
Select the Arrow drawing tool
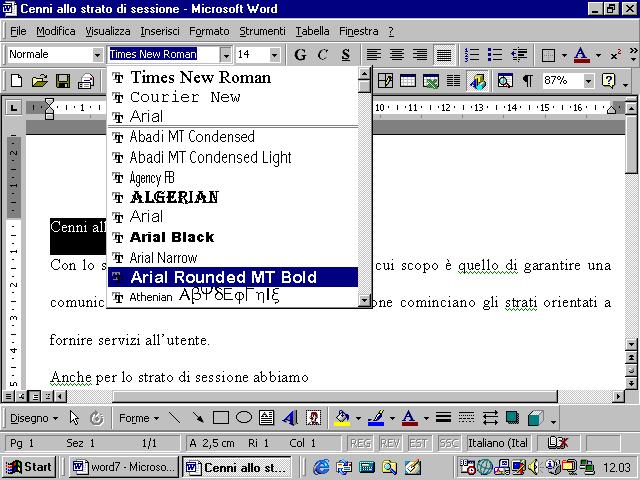[198, 418]
